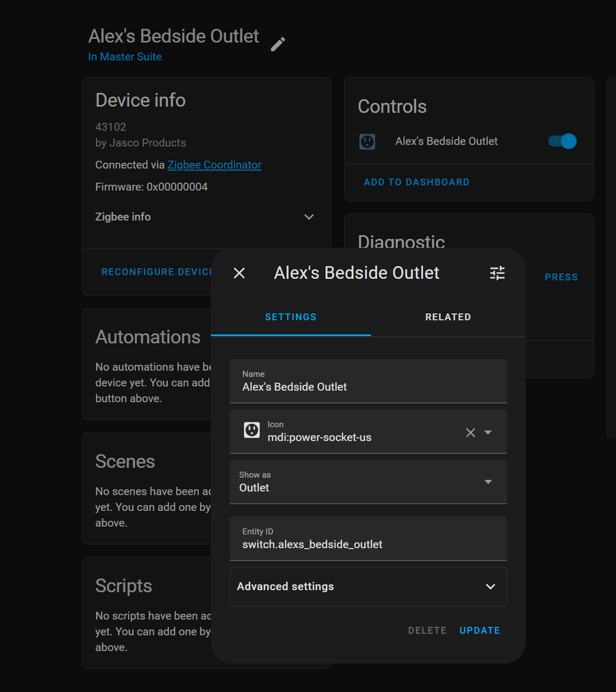
Task: Clear the icon selection with the X
Action: point(470,432)
